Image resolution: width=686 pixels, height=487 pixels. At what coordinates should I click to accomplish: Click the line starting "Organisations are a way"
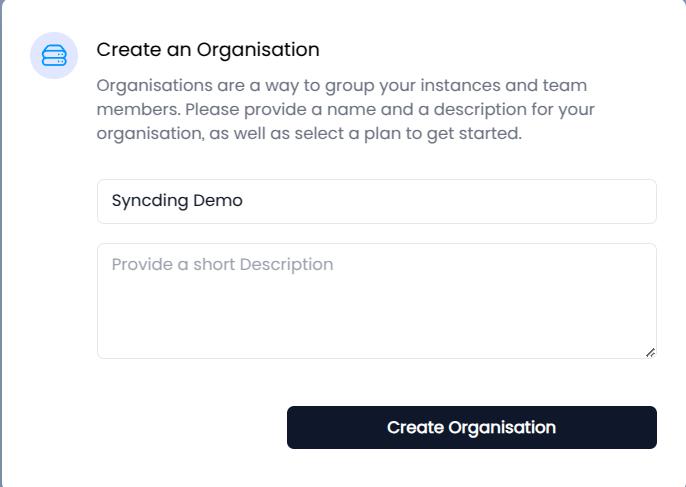(x=341, y=86)
